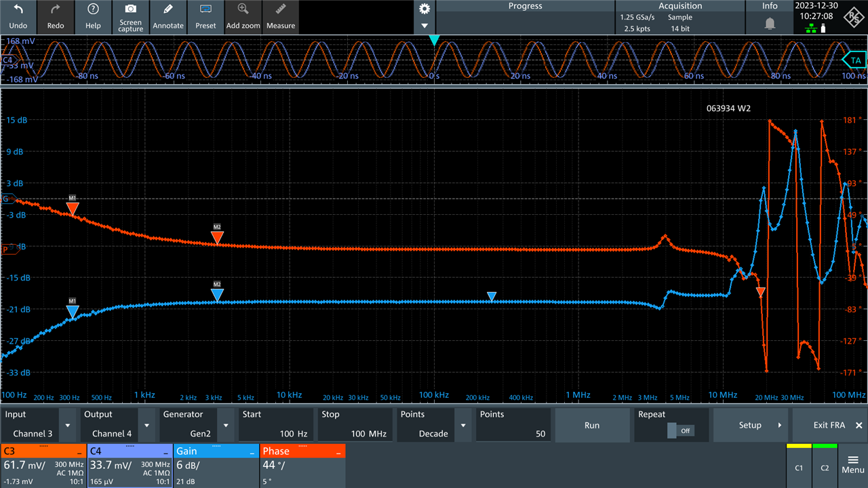This screenshot has height=488, width=868.
Task: Click the 1.25 GSa/s sample rate
Action: coord(637,18)
